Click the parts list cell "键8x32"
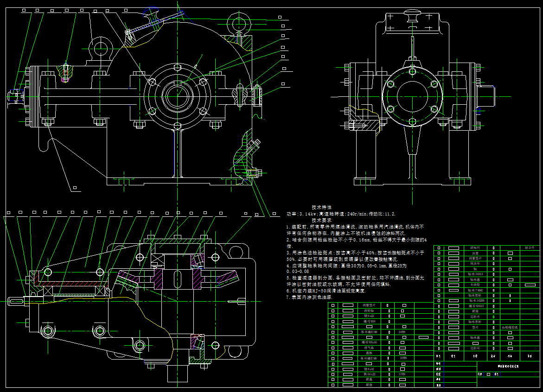The width and height of the screenshot is (543, 392). (369, 369)
